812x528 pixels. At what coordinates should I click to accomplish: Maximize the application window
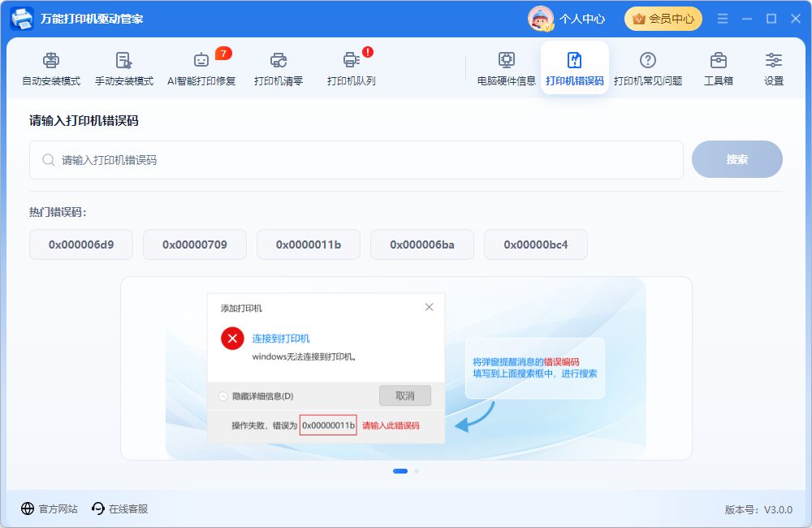[771, 19]
